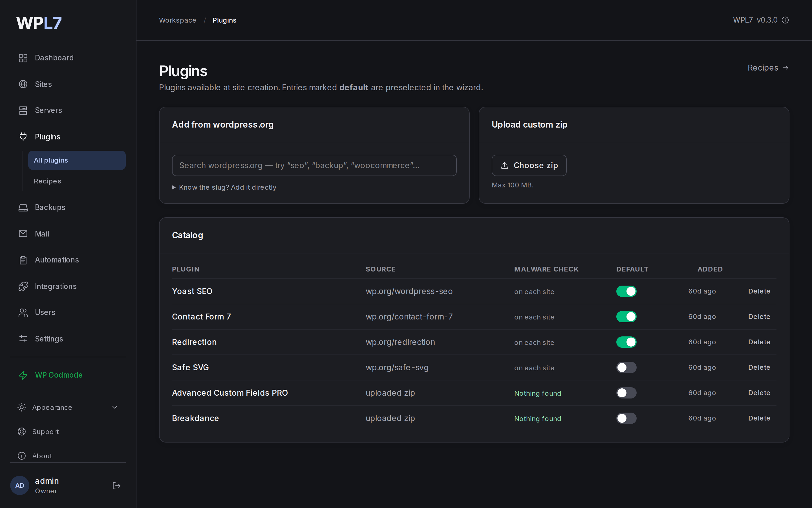Open the Backups menu entry
This screenshot has height=508, width=812.
[68, 207]
